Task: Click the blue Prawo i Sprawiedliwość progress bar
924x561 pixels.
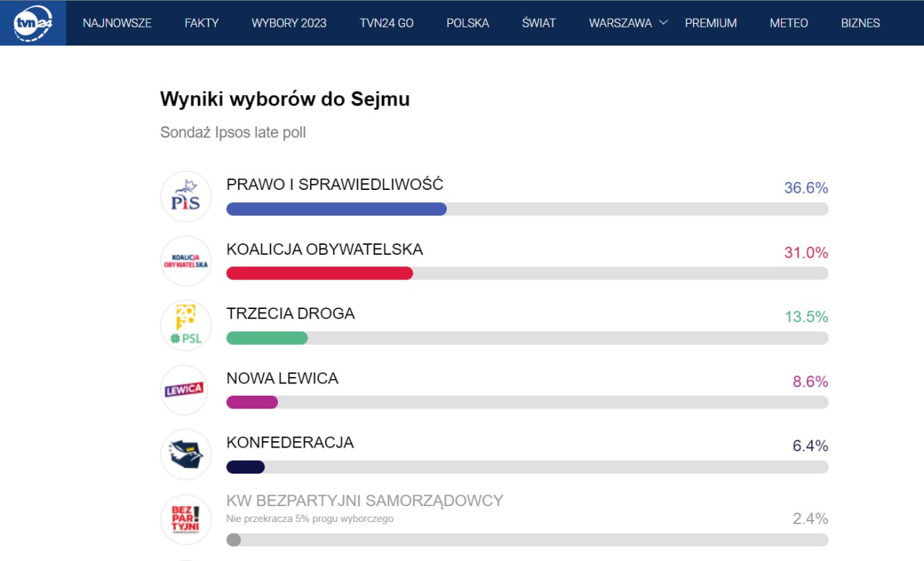Action: 336,209
